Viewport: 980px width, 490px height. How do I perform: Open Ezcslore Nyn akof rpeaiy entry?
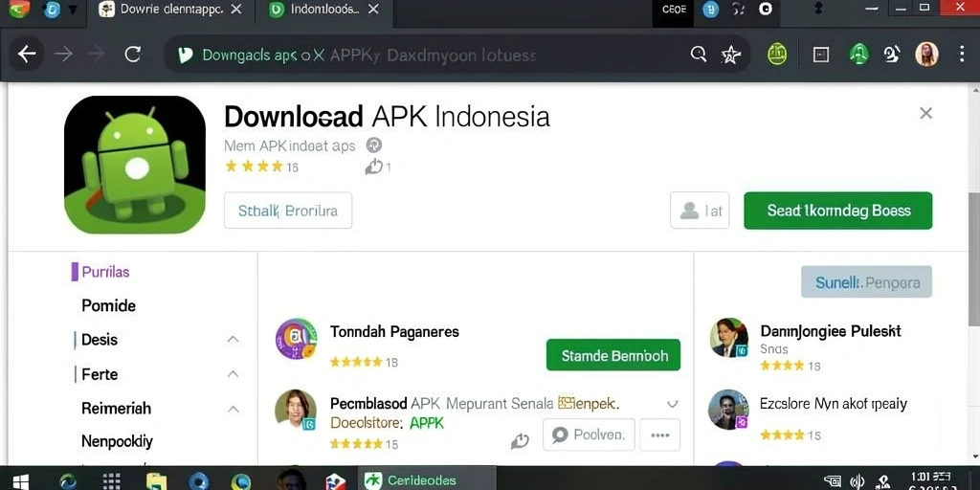(x=834, y=404)
